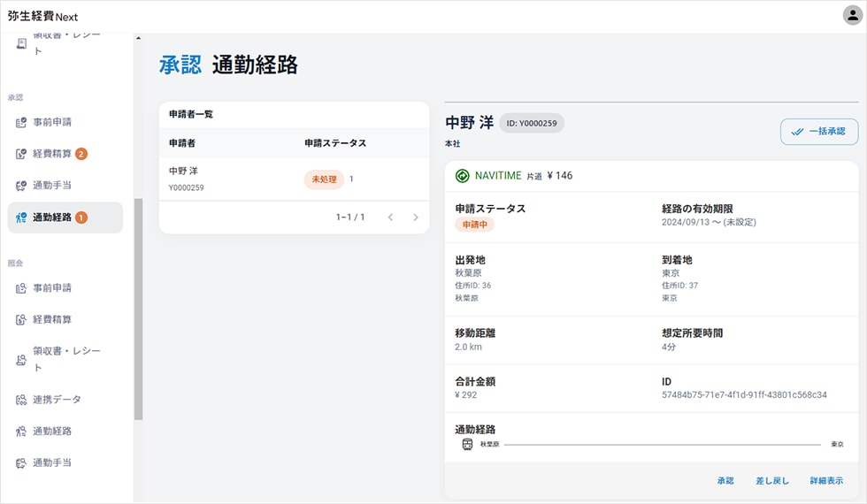Click the 連携データ sidebar icon

coord(21,400)
